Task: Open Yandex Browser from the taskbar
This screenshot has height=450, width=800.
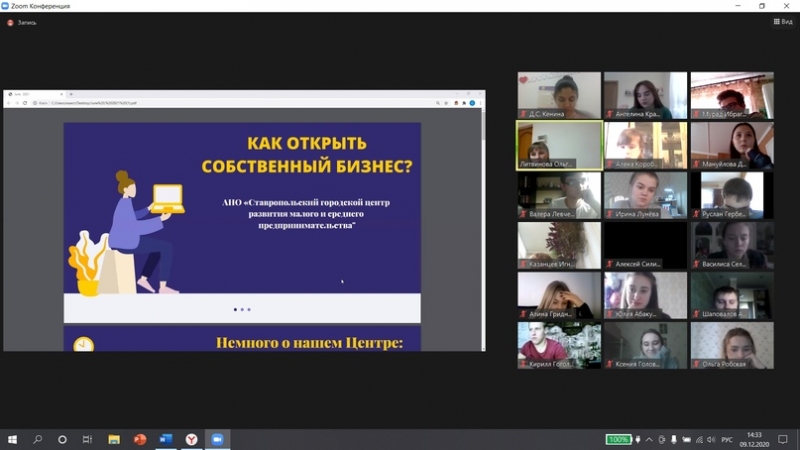Action: [x=191, y=439]
